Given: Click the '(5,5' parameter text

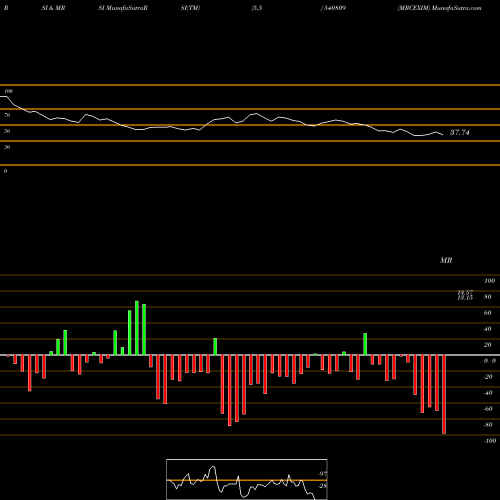Looking at the screenshot, I should tap(257, 8).
